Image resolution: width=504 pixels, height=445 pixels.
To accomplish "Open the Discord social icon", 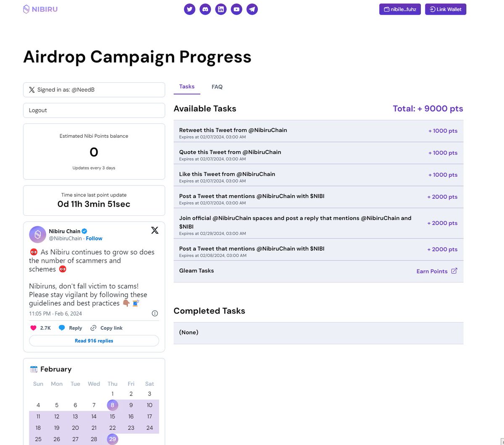I will coord(205,9).
